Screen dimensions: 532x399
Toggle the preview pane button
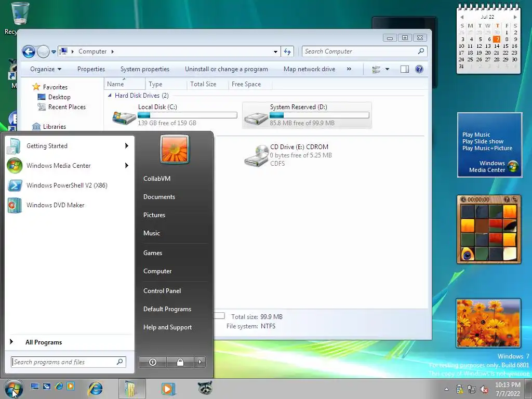404,69
